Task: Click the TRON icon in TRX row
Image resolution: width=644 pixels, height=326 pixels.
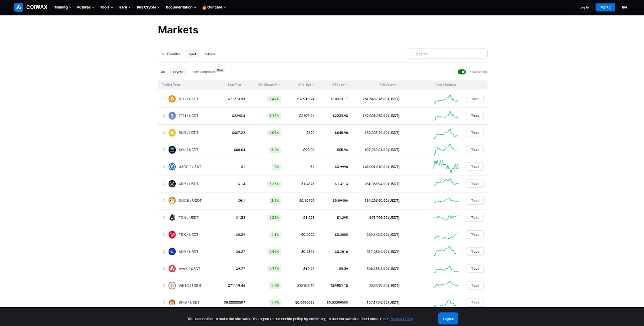Action: point(172,235)
